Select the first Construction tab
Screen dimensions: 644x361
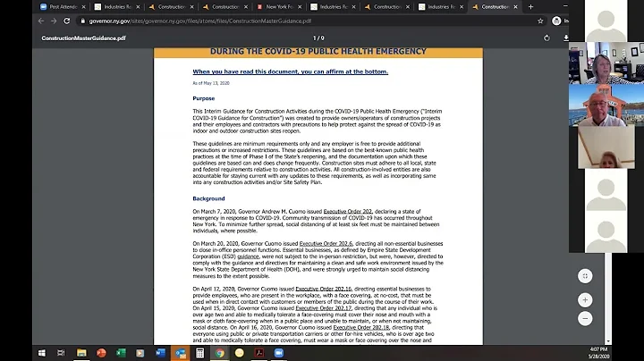(171, 7)
